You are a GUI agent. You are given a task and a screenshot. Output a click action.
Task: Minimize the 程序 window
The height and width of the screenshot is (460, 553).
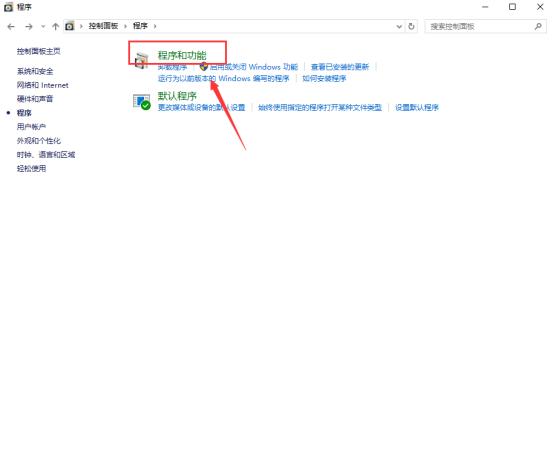(485, 7)
